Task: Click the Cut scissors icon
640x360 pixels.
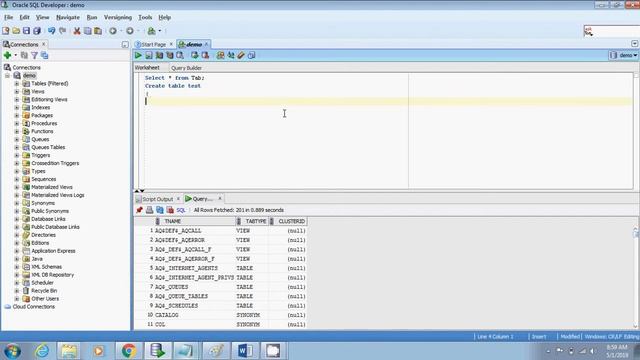Action: [77, 31]
